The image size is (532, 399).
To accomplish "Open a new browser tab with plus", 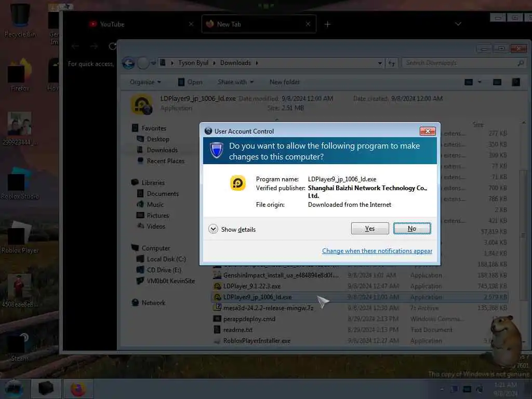I will [x=327, y=24].
